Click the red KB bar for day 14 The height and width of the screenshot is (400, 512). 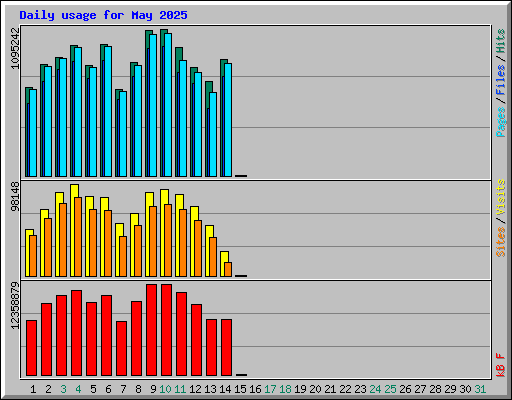[x=226, y=348]
